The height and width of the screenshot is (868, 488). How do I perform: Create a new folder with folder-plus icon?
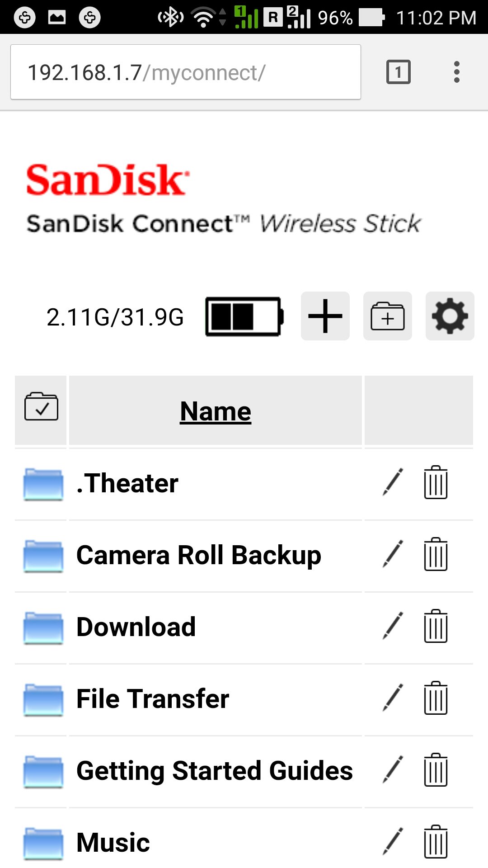(x=387, y=316)
